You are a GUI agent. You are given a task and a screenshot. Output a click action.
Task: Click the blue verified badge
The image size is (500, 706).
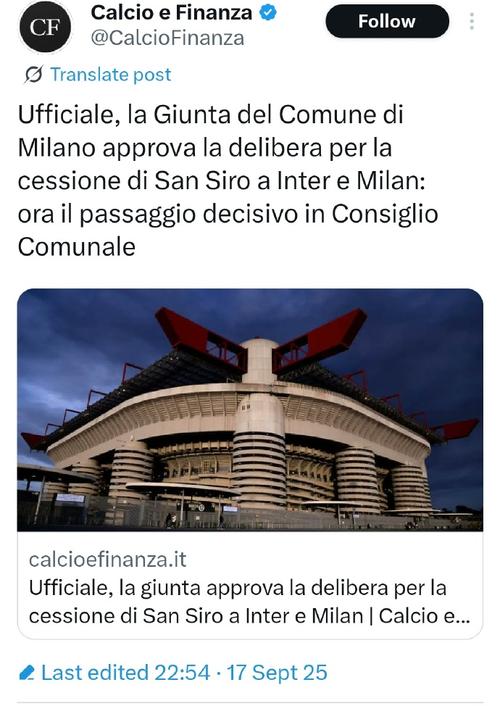(268, 13)
